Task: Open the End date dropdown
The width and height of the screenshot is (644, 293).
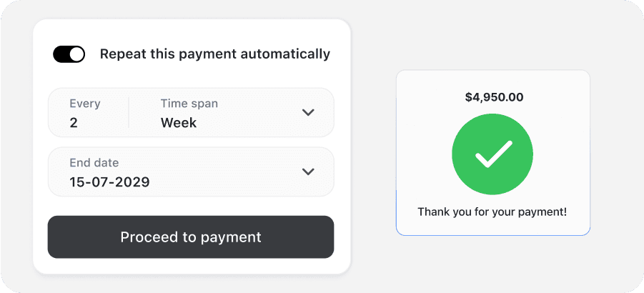Action: [190, 172]
